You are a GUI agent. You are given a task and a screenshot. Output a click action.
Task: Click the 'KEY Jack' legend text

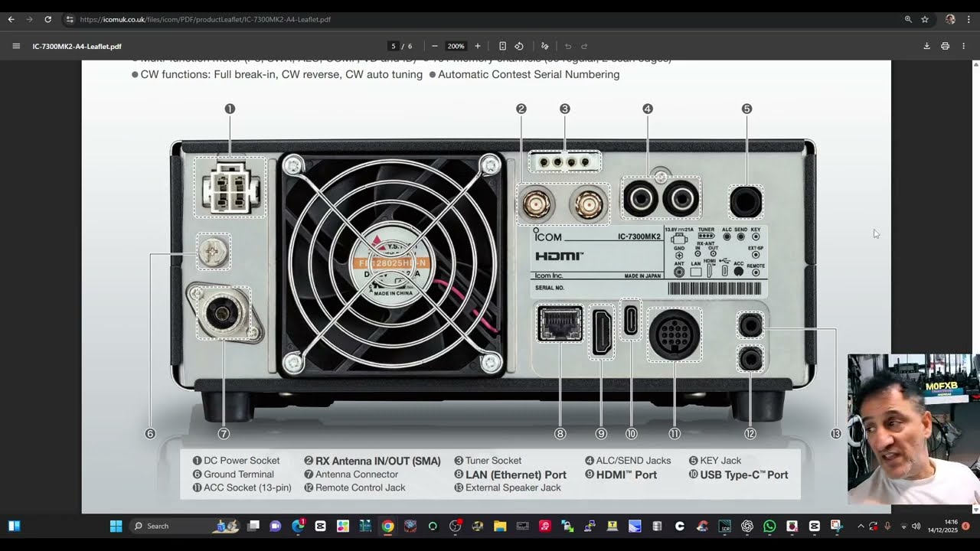pos(720,461)
